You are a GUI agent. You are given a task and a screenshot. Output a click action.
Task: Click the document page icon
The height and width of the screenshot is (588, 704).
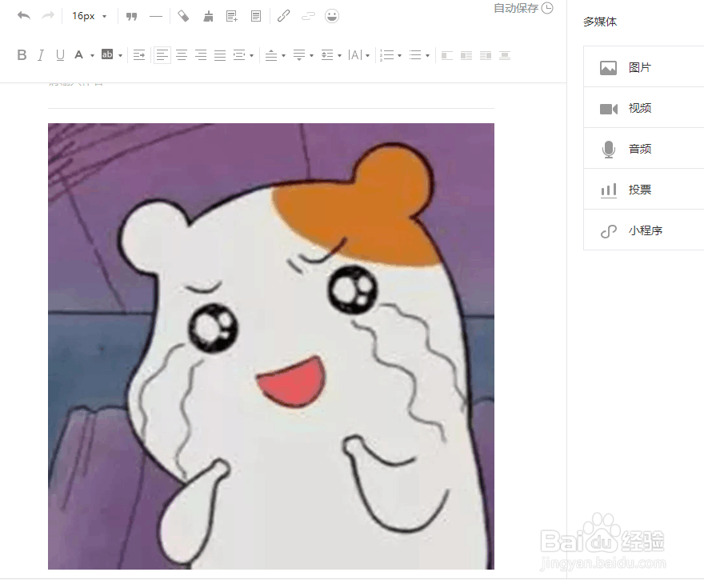[256, 17]
